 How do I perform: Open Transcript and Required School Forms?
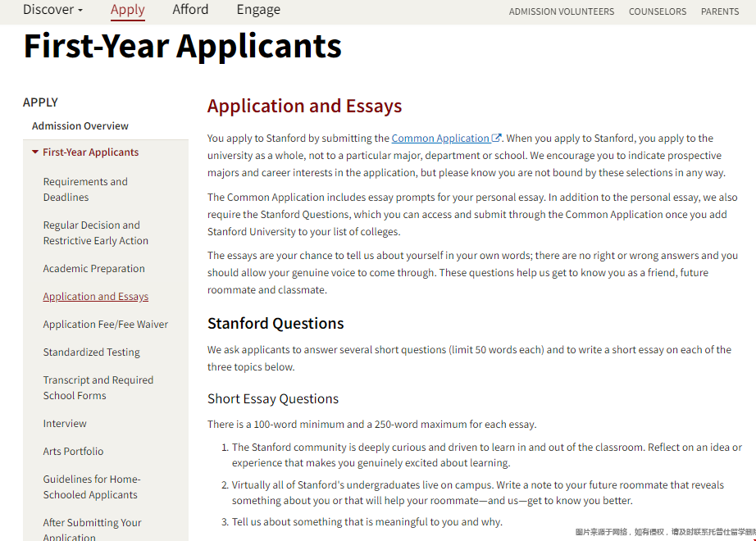click(x=98, y=388)
